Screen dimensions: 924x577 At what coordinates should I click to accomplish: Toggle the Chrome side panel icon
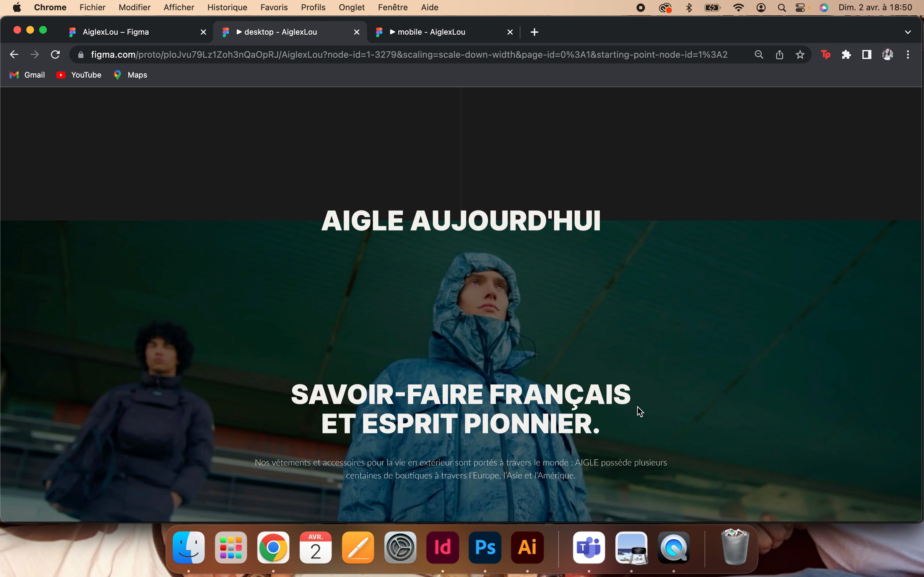tap(867, 54)
